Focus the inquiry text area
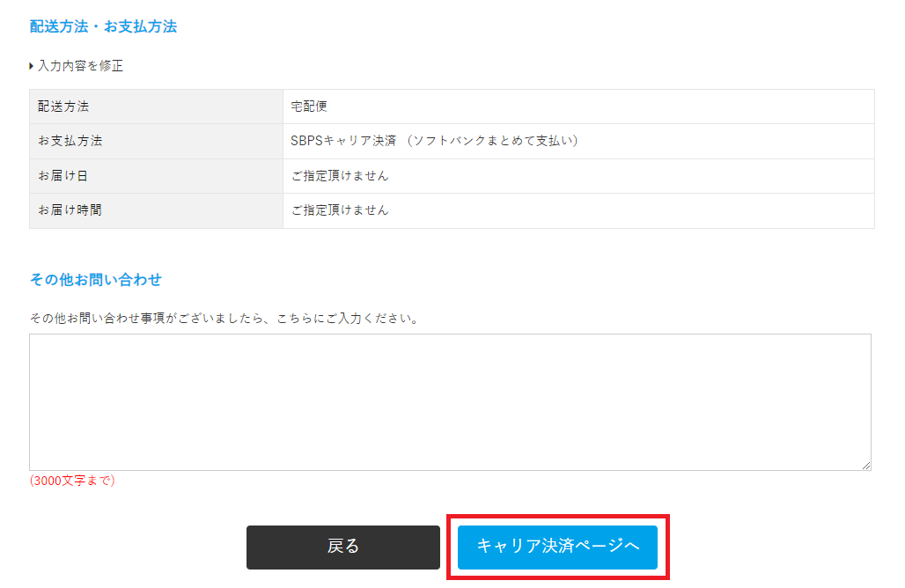Screen dimensions: 905x588 coord(450,401)
